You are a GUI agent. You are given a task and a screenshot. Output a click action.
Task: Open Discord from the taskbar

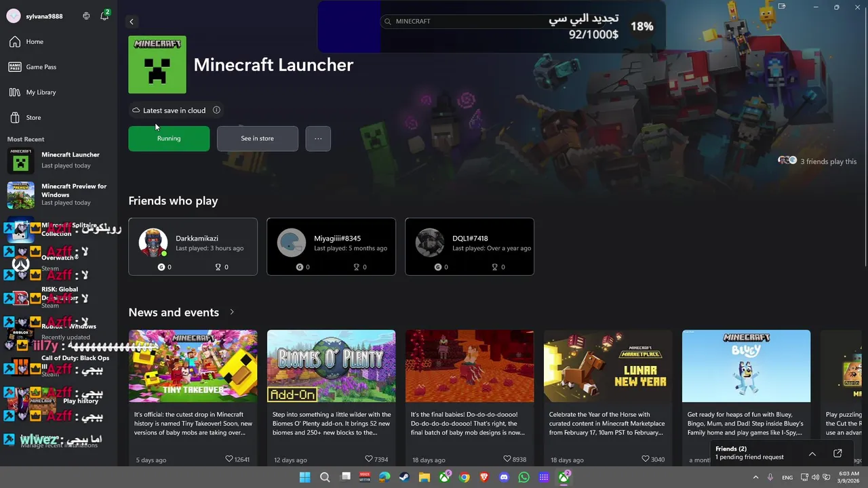coord(504,477)
